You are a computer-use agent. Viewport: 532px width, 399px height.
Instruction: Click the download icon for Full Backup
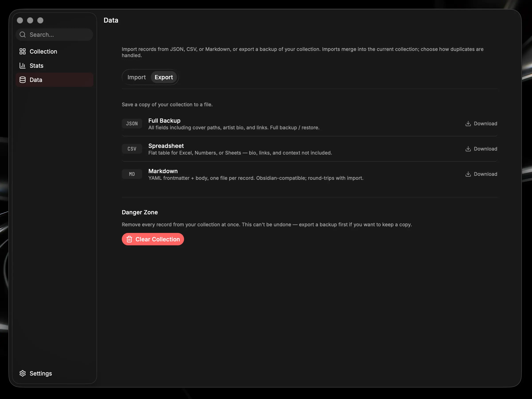click(x=468, y=124)
